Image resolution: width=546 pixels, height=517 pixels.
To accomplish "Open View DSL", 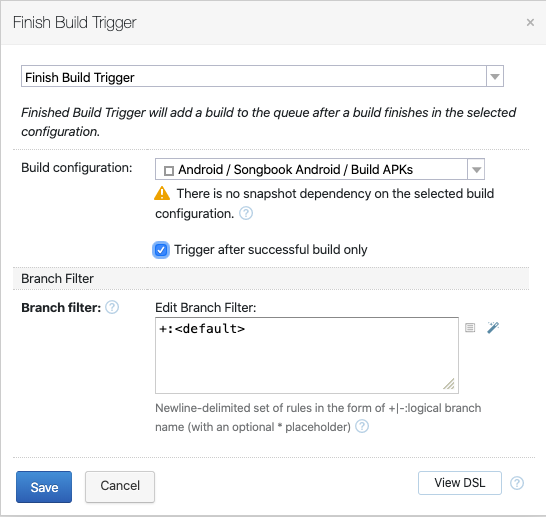I will coord(460,483).
